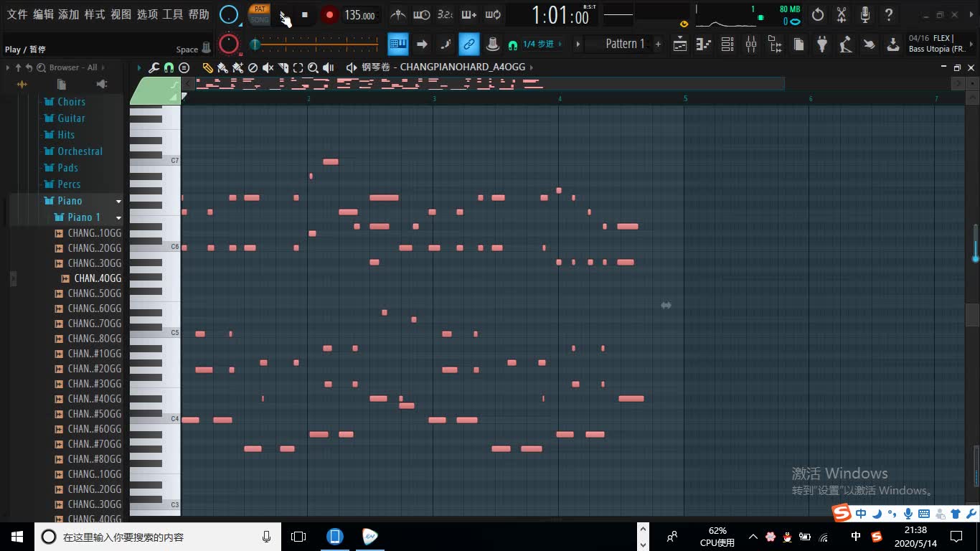The image size is (980, 551).
Task: Click the Playback tool in piano roll
Action: coord(328,67)
